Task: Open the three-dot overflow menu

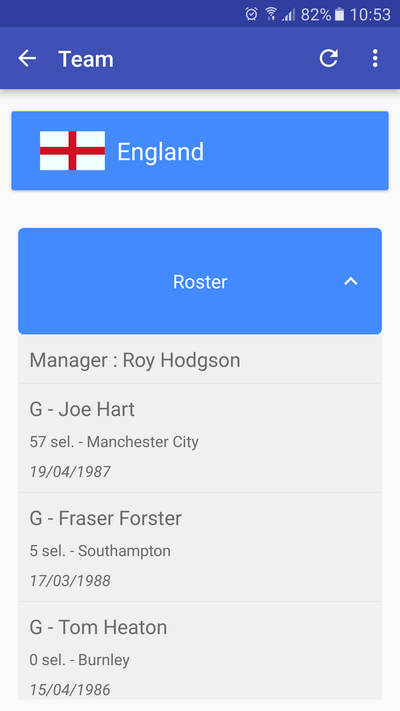Action: point(375,58)
